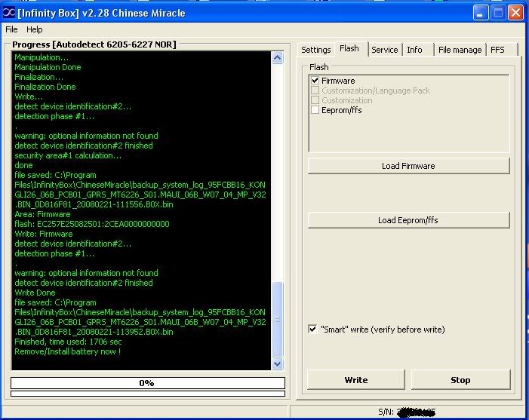Click the log scrollbar up arrow
Screen dimensions: 529x420
click(277, 58)
